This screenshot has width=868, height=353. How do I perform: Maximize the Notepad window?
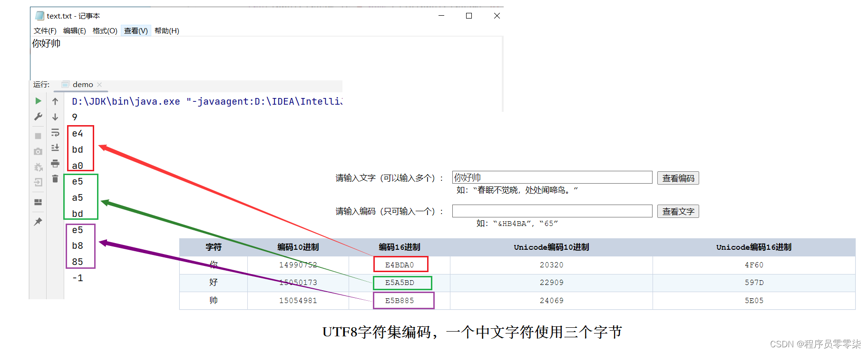469,16
